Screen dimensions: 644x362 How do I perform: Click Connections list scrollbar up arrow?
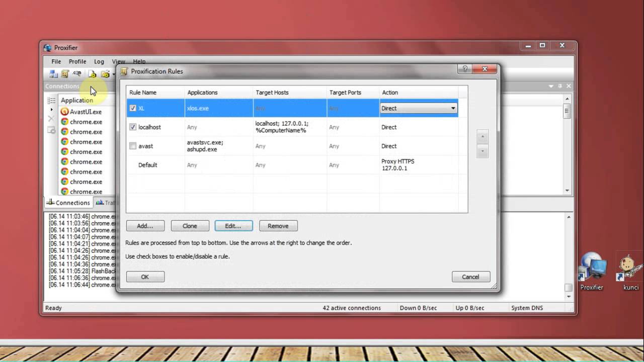point(567,99)
